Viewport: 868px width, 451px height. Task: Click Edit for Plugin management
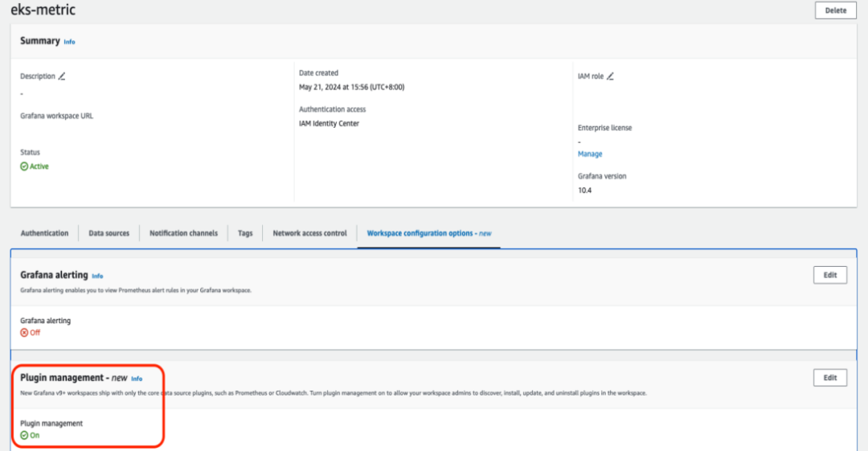tap(829, 378)
